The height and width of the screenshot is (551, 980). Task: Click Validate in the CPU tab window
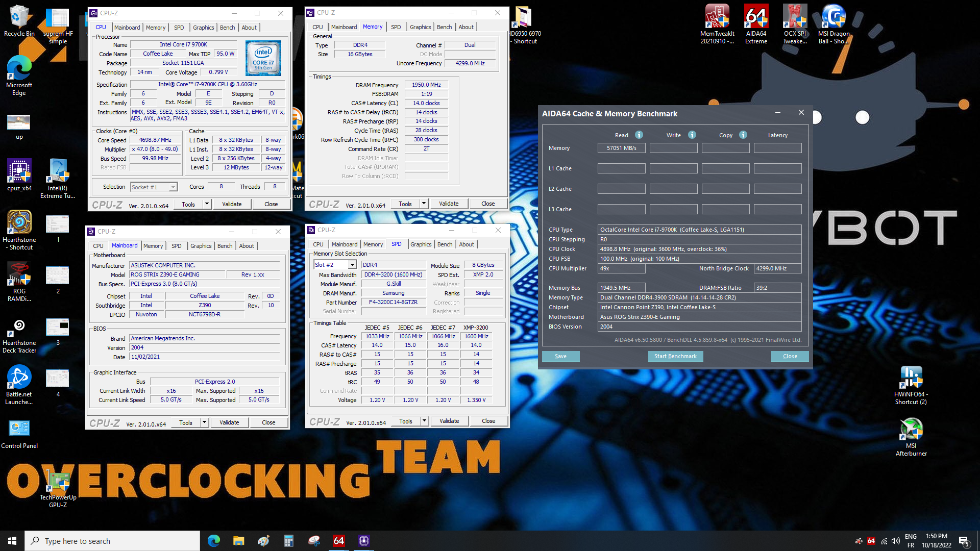click(232, 204)
